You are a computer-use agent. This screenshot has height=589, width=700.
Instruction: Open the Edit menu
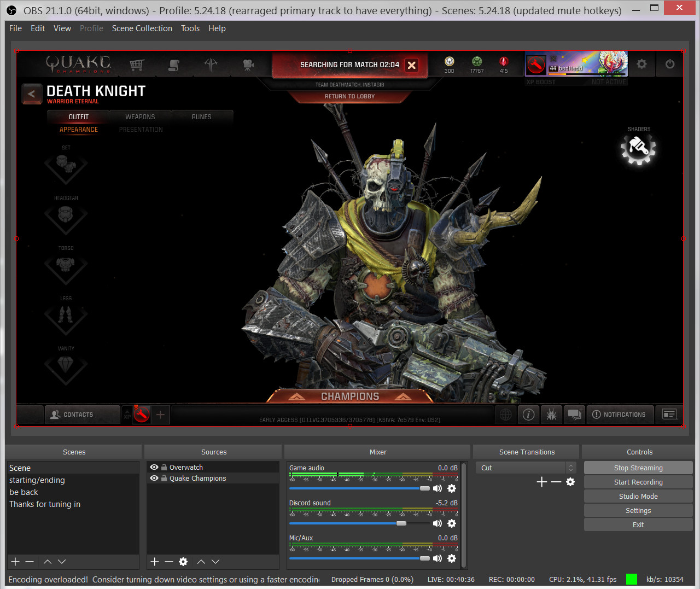(x=38, y=28)
